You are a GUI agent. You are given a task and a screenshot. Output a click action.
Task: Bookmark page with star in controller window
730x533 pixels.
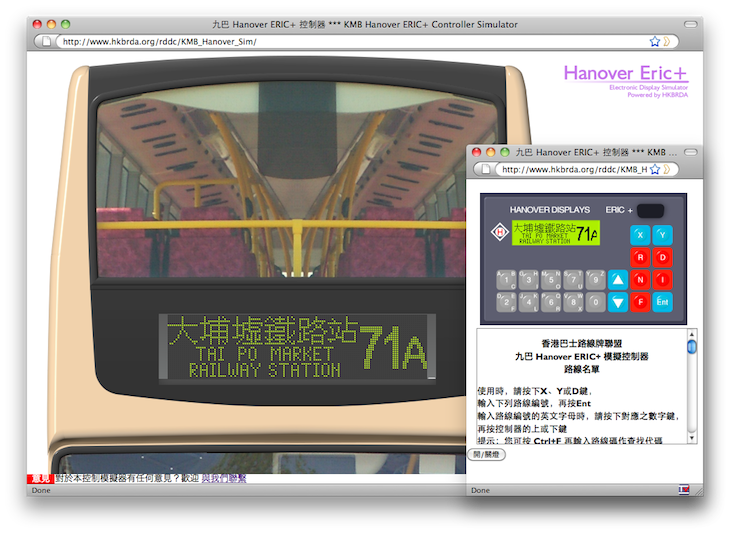pos(655,169)
